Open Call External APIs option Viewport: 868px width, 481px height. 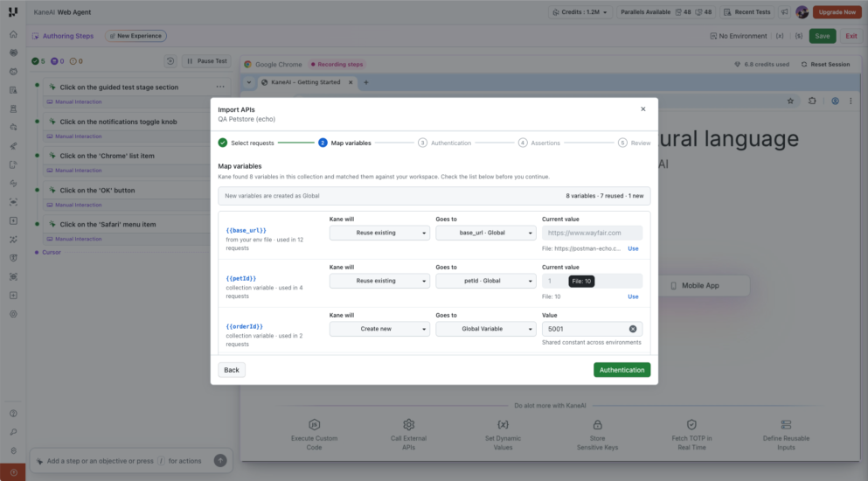point(408,435)
